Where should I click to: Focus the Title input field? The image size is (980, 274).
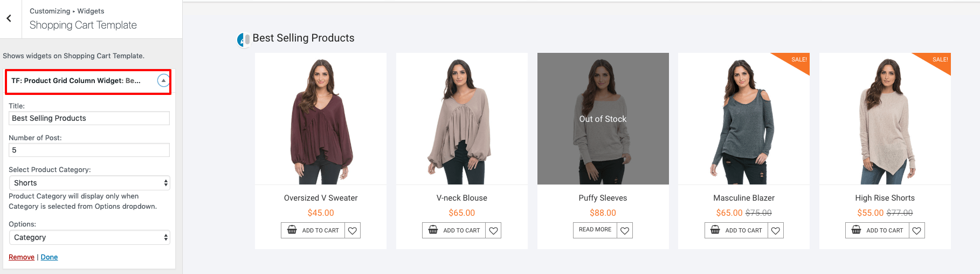coord(89,118)
